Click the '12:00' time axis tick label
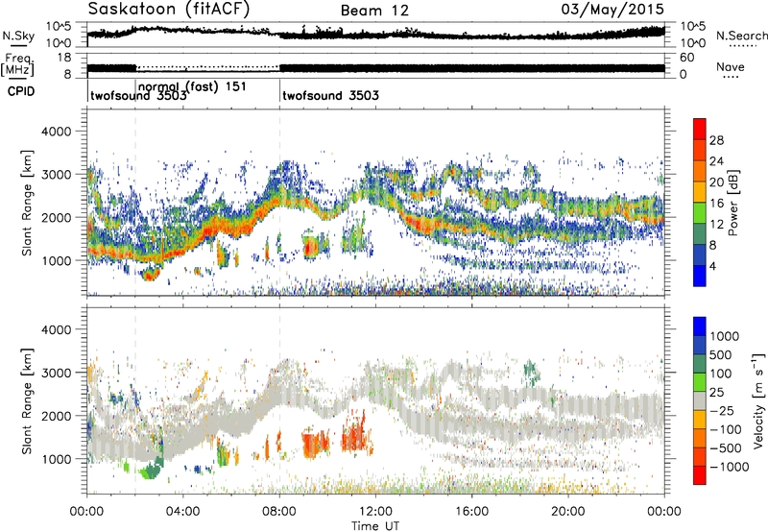 click(x=375, y=512)
